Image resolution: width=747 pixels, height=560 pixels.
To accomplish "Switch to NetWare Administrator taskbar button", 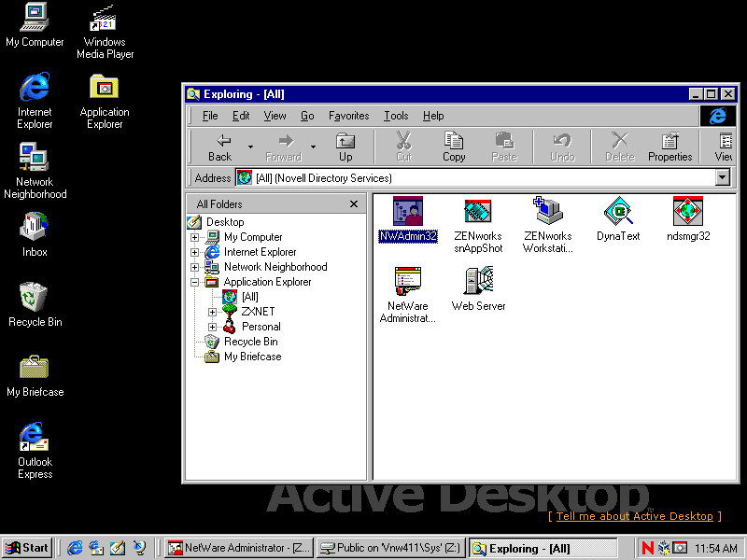I will 239,548.
